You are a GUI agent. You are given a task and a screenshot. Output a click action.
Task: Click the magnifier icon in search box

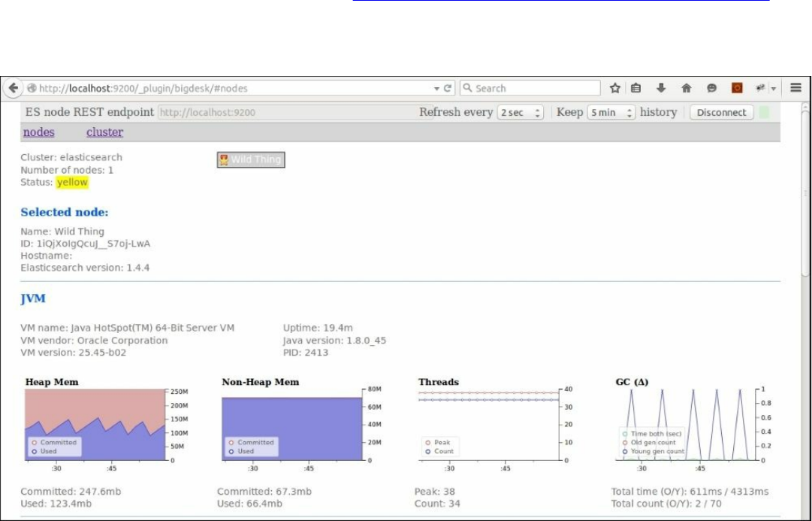[x=467, y=88]
